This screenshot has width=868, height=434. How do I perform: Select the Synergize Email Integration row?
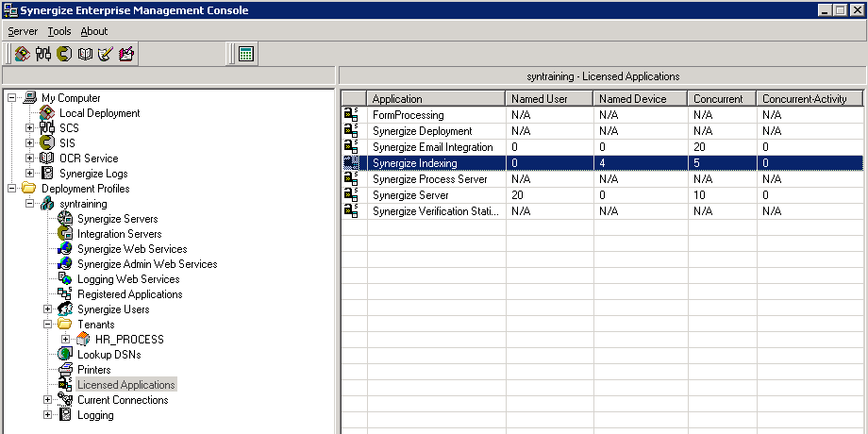point(602,147)
